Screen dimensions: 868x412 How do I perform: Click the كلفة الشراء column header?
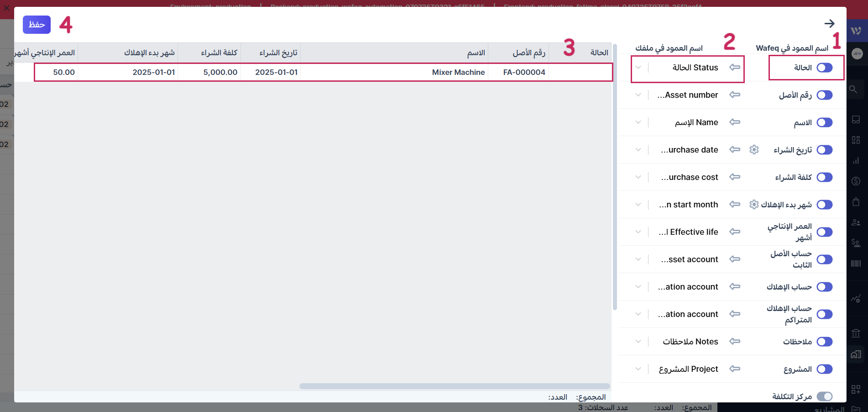[219, 53]
